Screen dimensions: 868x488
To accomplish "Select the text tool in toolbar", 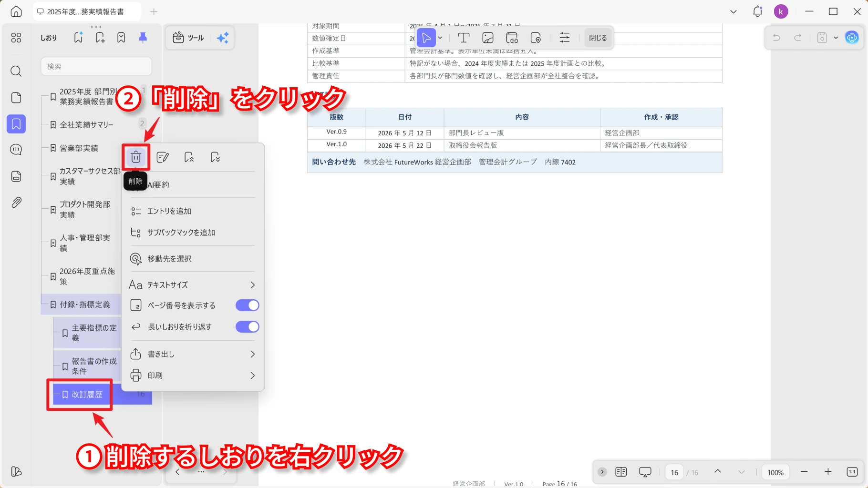I will pos(464,38).
